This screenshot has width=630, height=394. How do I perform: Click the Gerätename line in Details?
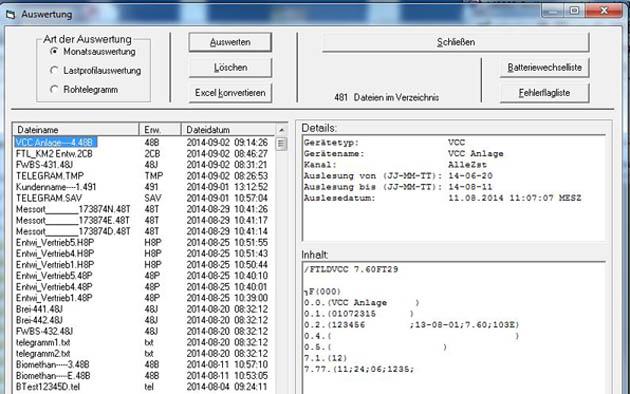pyautogui.click(x=404, y=154)
